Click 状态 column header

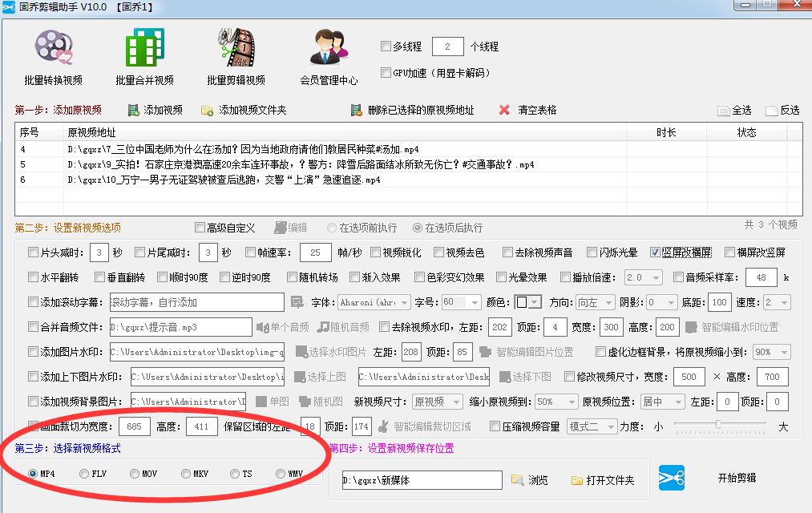(747, 132)
